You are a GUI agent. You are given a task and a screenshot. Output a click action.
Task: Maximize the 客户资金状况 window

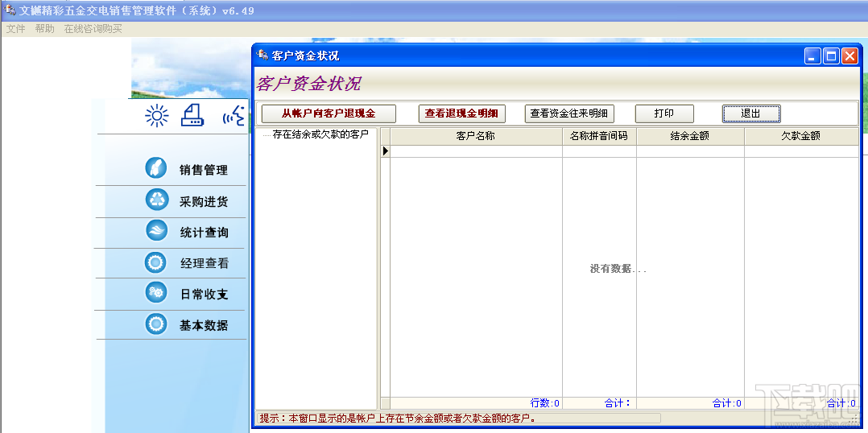click(832, 56)
